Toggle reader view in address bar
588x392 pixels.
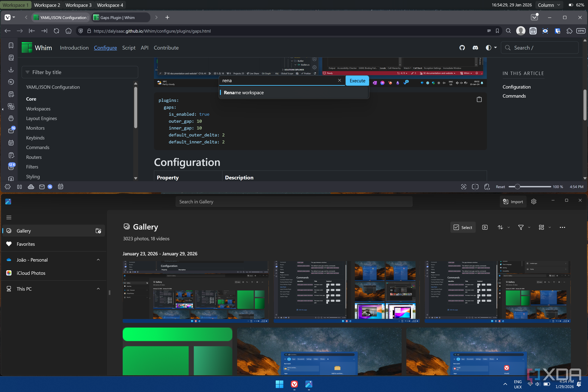[489, 31]
